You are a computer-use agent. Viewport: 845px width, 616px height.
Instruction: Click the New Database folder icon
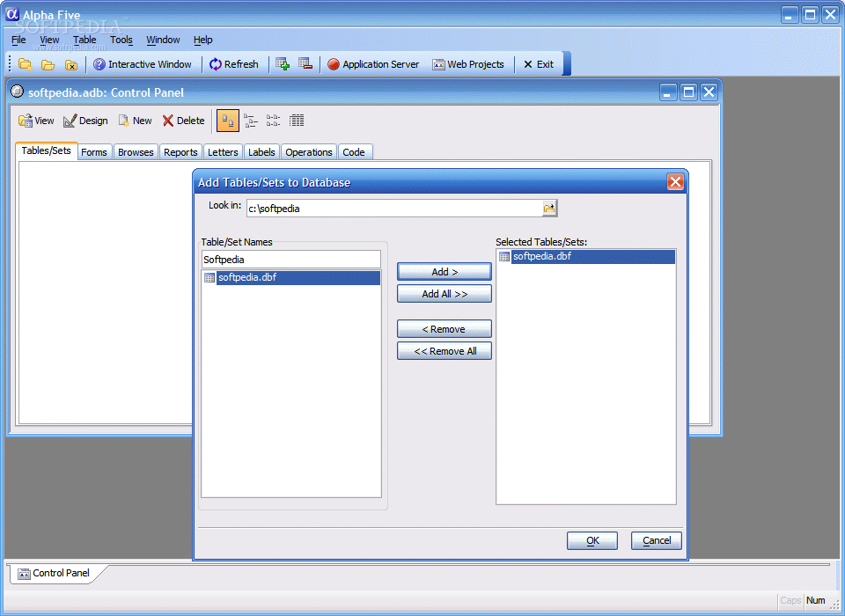pos(25,64)
